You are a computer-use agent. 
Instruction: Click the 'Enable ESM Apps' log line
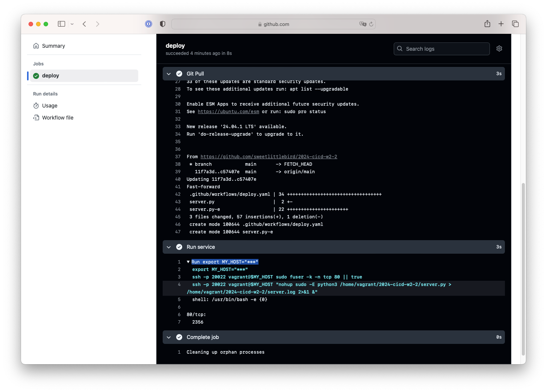tap(273, 104)
